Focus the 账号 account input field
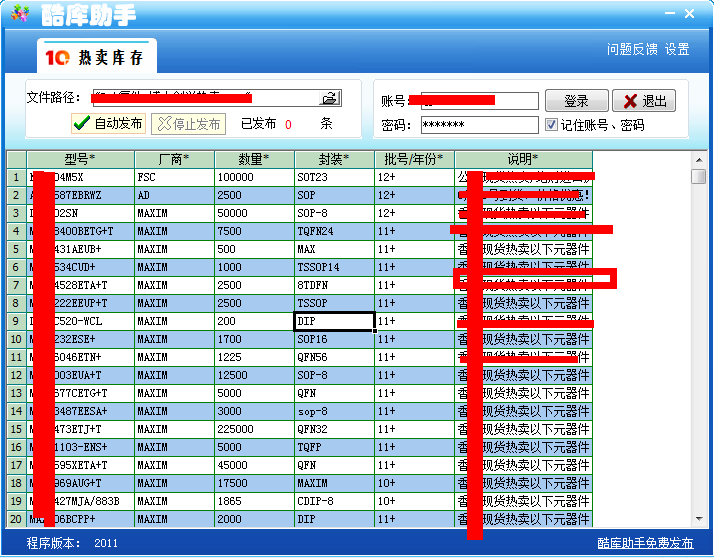Screen dimensions: 714x558 479,101
